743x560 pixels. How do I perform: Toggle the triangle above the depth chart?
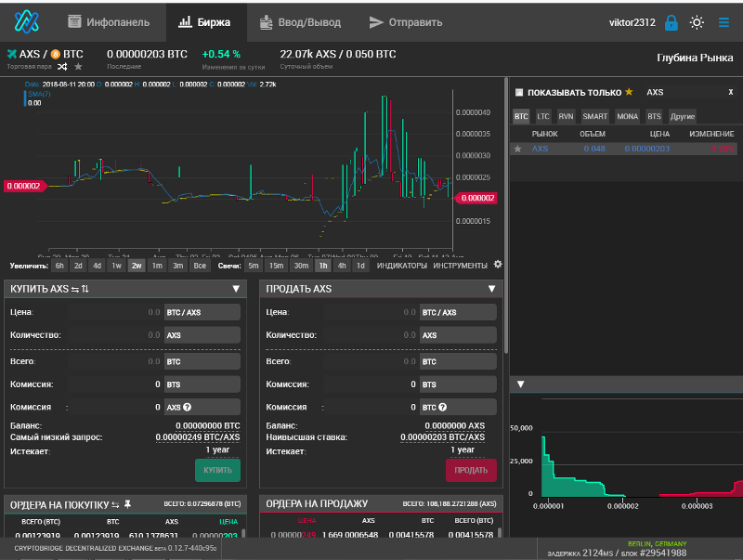pyautogui.click(x=521, y=384)
